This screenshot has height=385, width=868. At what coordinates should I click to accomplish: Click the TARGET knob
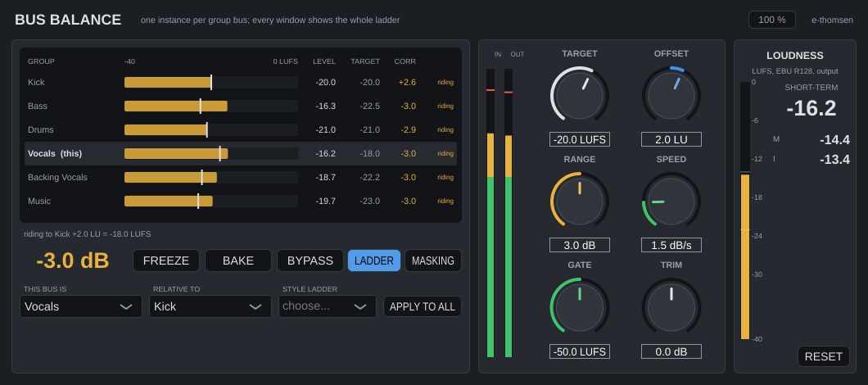[x=580, y=93]
